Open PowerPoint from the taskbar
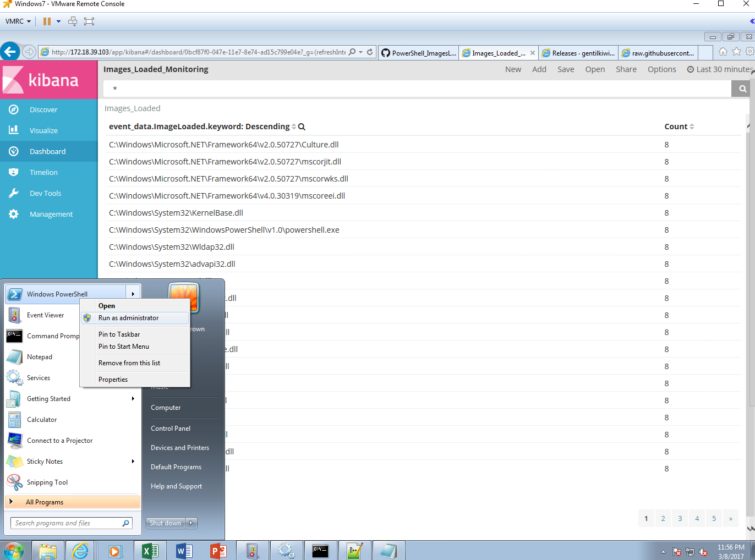 (218, 551)
